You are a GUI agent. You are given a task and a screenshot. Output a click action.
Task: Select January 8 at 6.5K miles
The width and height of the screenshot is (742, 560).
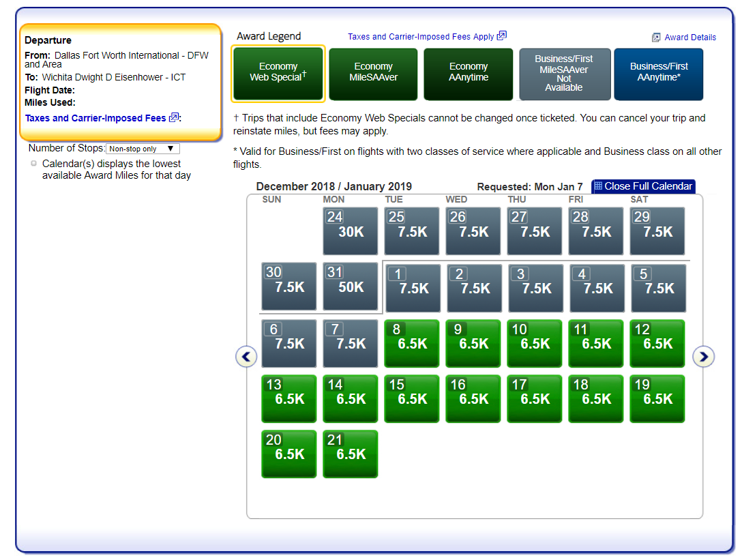411,343
